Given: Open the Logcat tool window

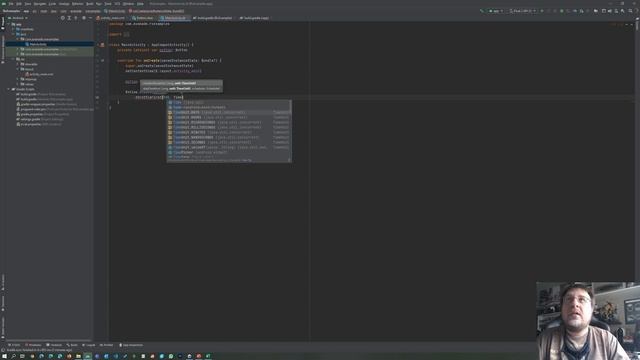Looking at the screenshot, I should [x=89, y=345].
